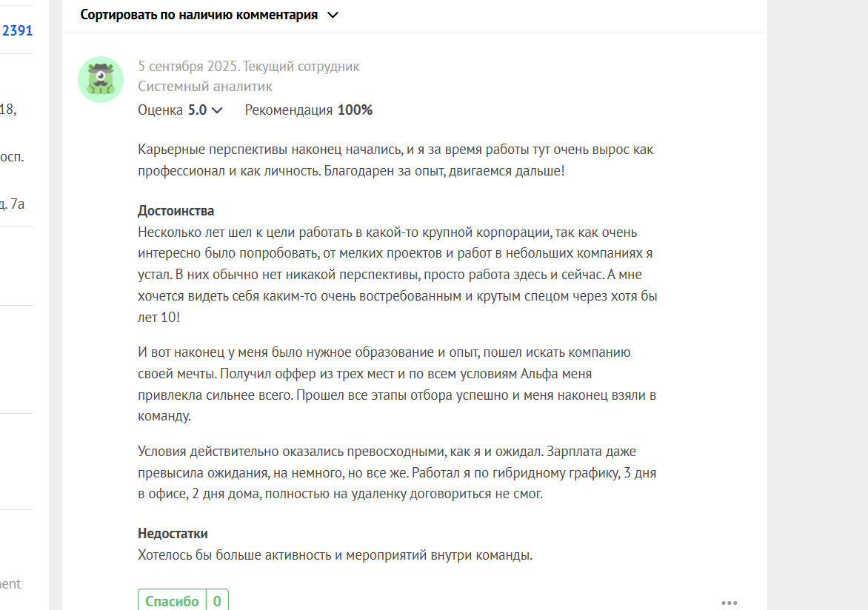
Task: Click the "Системный аналитик" job title
Action: coord(205,87)
